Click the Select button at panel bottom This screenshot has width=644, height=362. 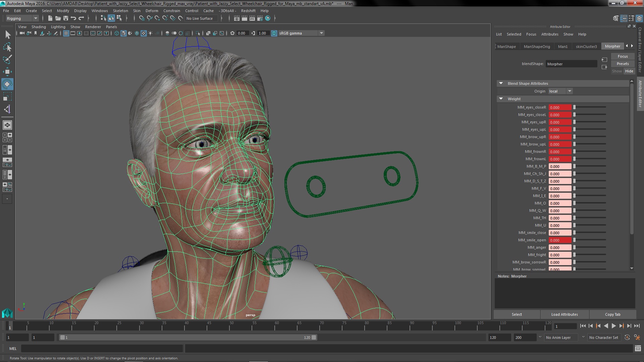tap(517, 314)
